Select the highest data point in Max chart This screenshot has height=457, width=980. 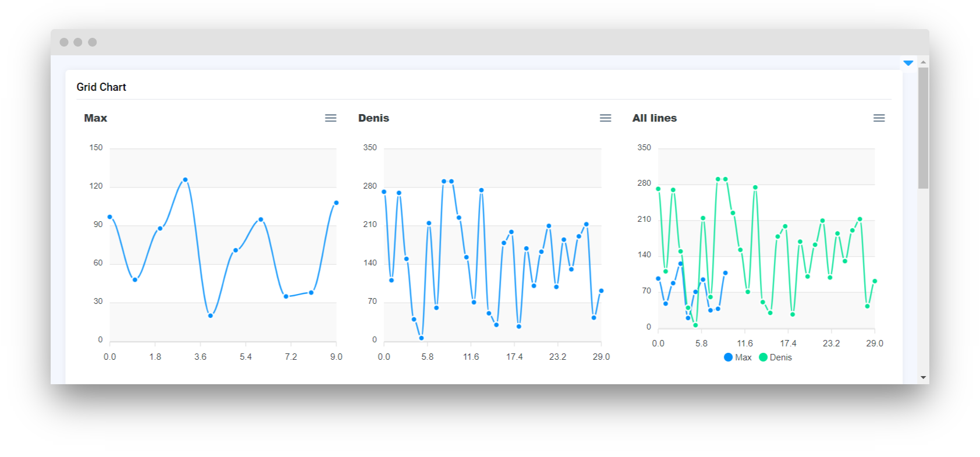coord(185,180)
